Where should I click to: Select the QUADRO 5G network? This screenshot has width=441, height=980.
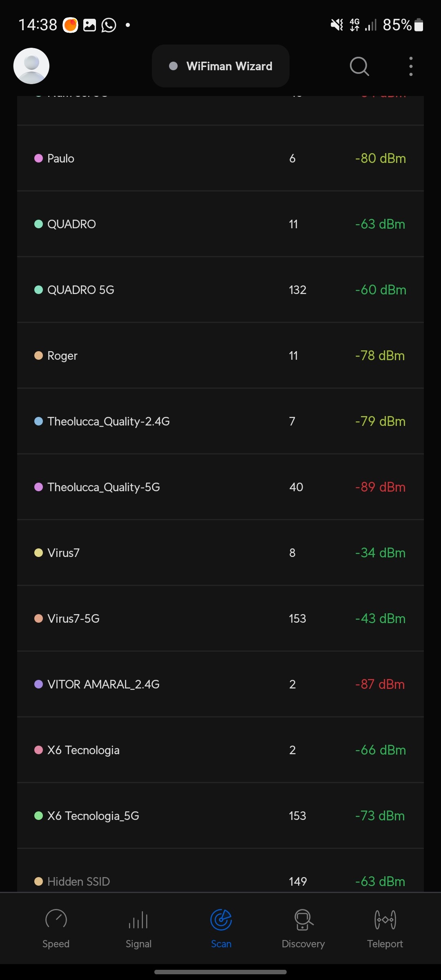click(220, 290)
